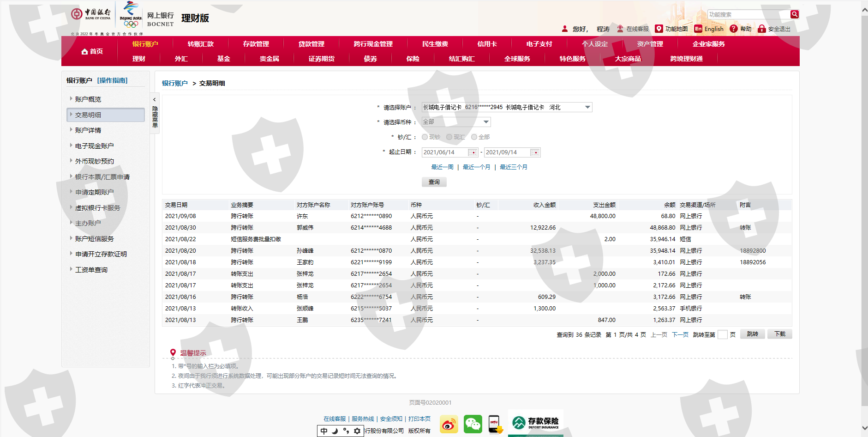Select the 现汇 radio button
Image resolution: width=868 pixels, height=437 pixels.
(x=449, y=137)
